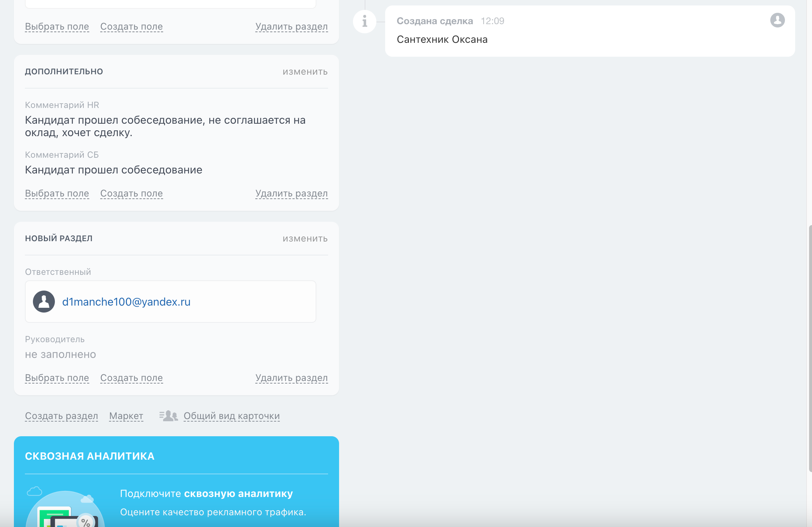
Task: Click empty Руководитель field не заполнено
Action: point(60,354)
